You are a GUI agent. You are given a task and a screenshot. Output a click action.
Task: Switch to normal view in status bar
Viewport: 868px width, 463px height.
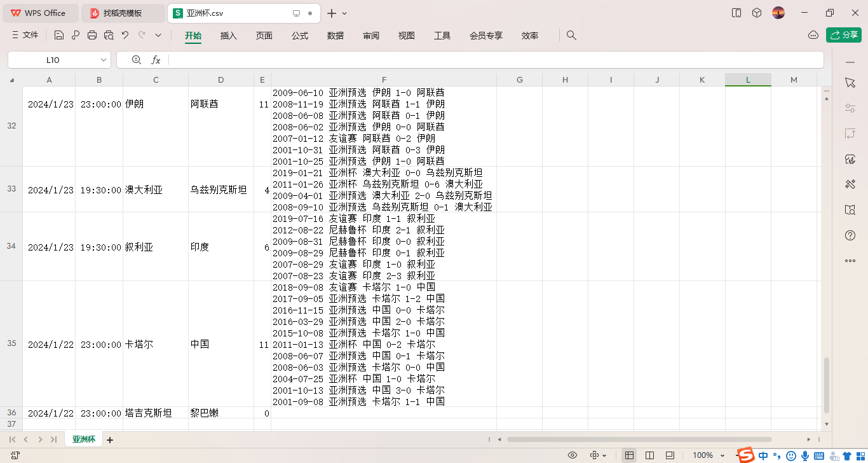629,455
